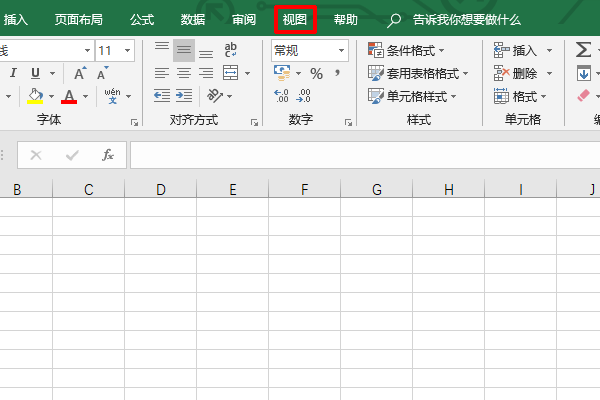The image size is (600, 400).
Task: Increase decimal places
Action: [x=282, y=96]
